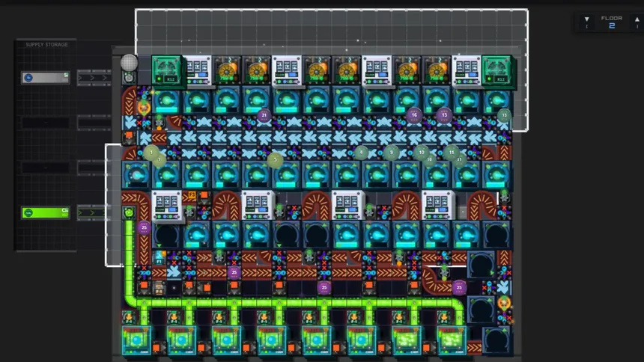Go up one floor with the up arrow

pyautogui.click(x=637, y=22)
